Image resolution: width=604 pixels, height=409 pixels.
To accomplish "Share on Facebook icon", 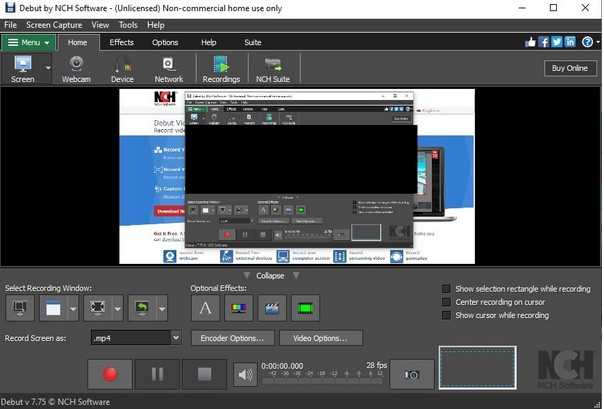I will 544,42.
